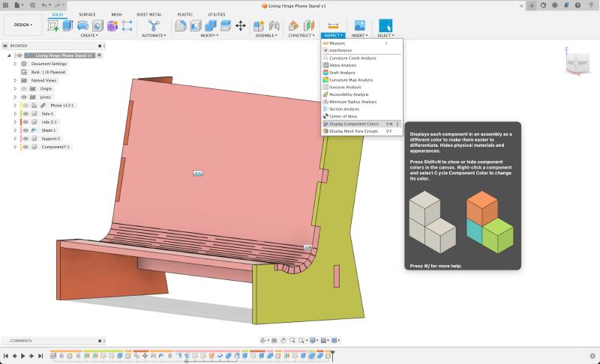Select the Fillet tool
The image size is (600, 364).
(181, 25)
